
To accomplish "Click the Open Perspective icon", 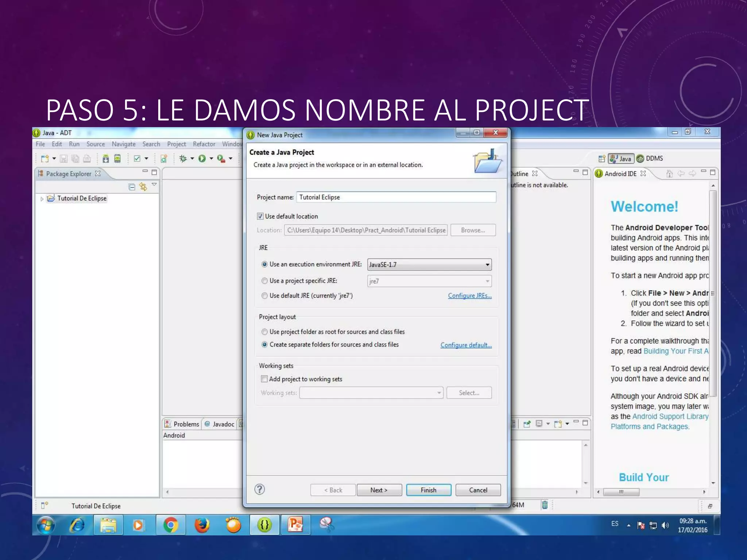I will click(x=602, y=159).
